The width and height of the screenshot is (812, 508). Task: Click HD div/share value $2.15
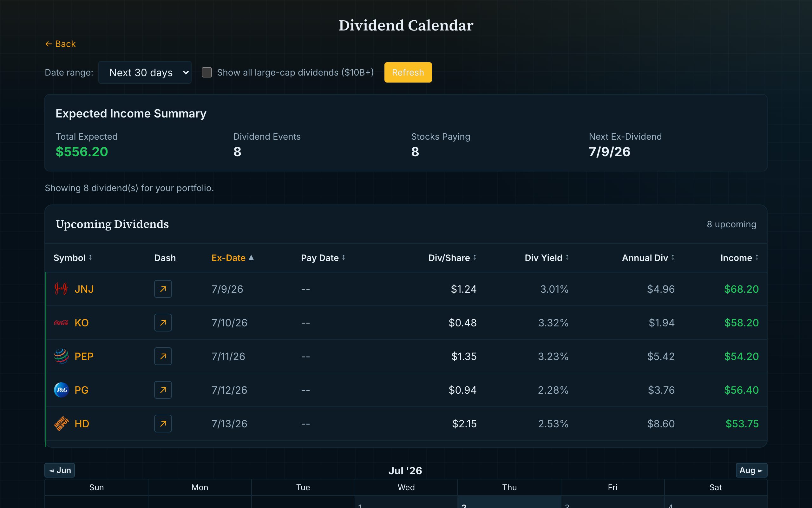[464, 423]
